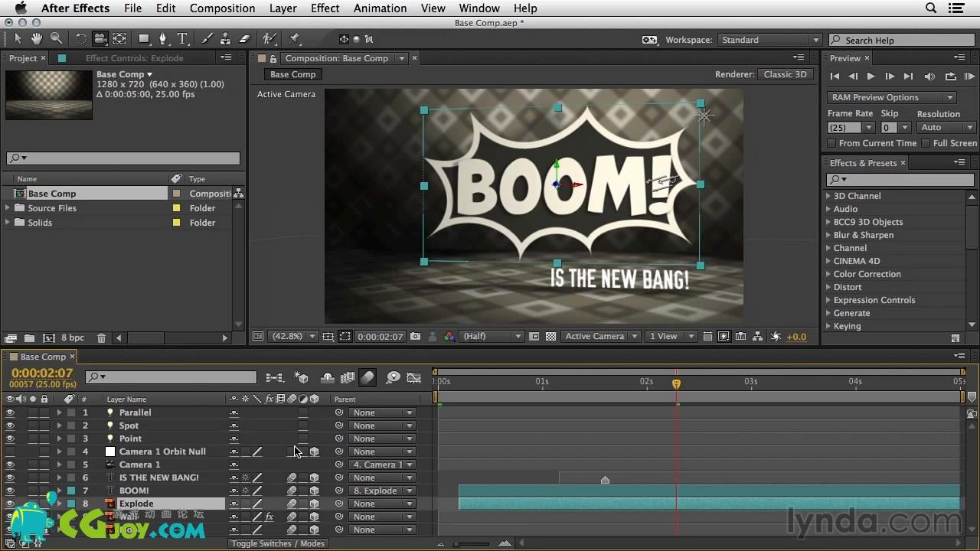Select the Puppet Pin tool

(295, 38)
